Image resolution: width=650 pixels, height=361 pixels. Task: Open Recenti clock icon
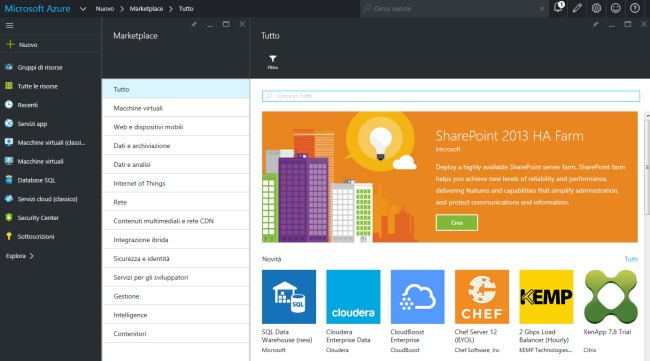[x=9, y=104]
